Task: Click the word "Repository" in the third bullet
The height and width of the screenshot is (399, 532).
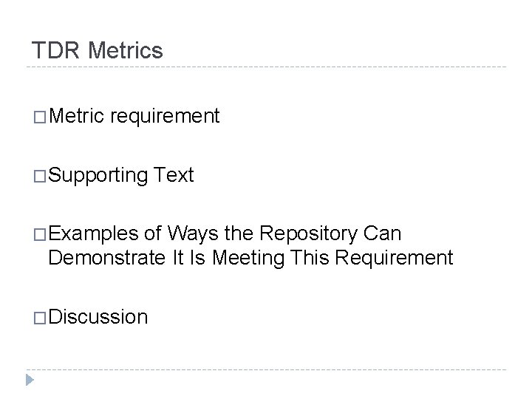Action: coord(318,234)
